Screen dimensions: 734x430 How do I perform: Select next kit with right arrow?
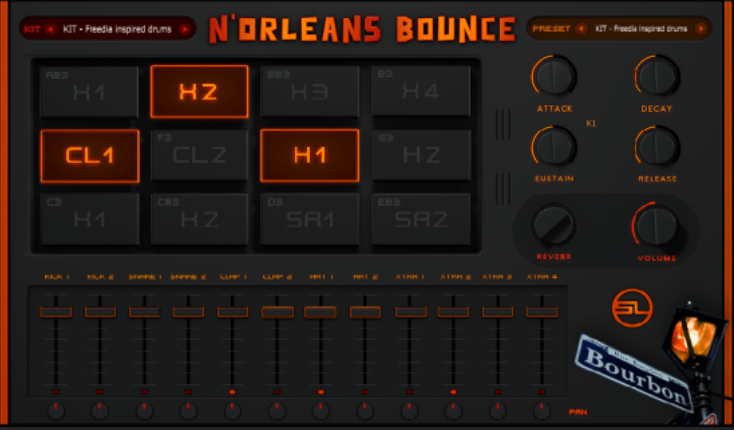click(x=185, y=29)
